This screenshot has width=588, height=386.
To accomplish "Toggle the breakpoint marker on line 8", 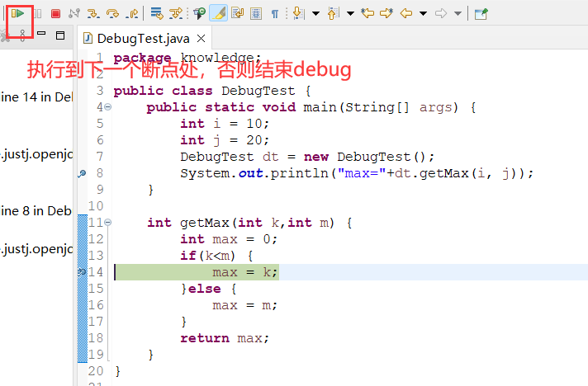I will click(x=82, y=173).
